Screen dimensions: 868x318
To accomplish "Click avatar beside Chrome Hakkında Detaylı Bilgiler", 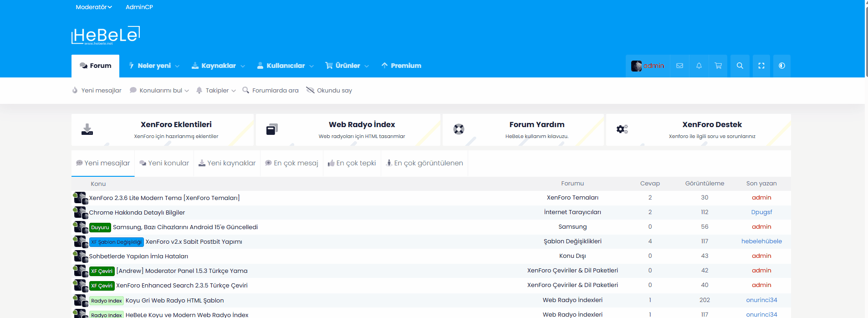I will coord(80,212).
